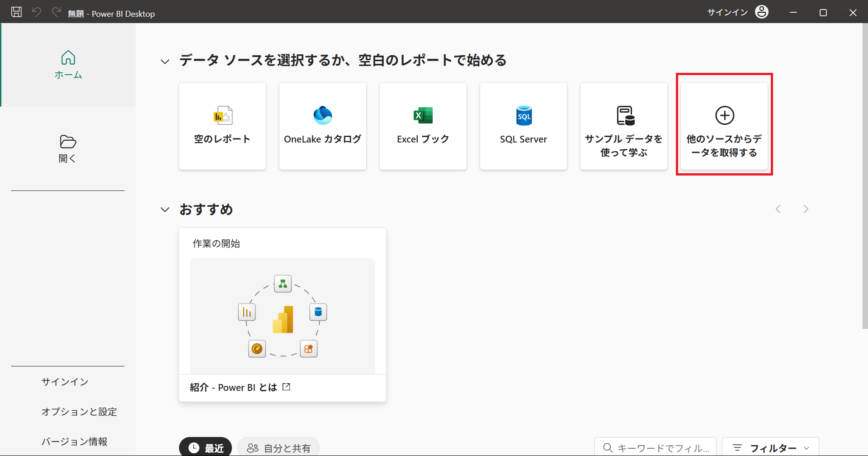
Task: Open サンプル データを使って学ぶ card
Action: click(x=624, y=126)
